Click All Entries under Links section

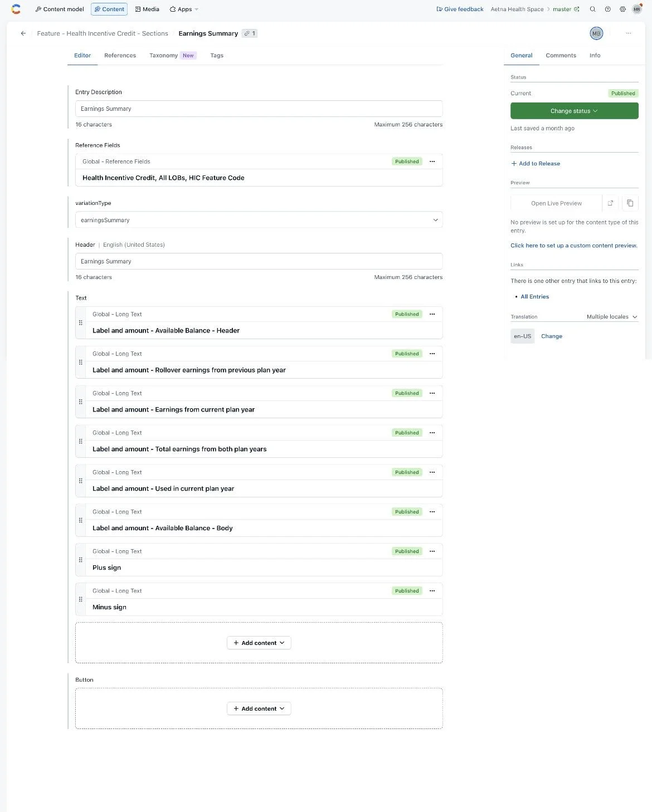[x=534, y=296]
